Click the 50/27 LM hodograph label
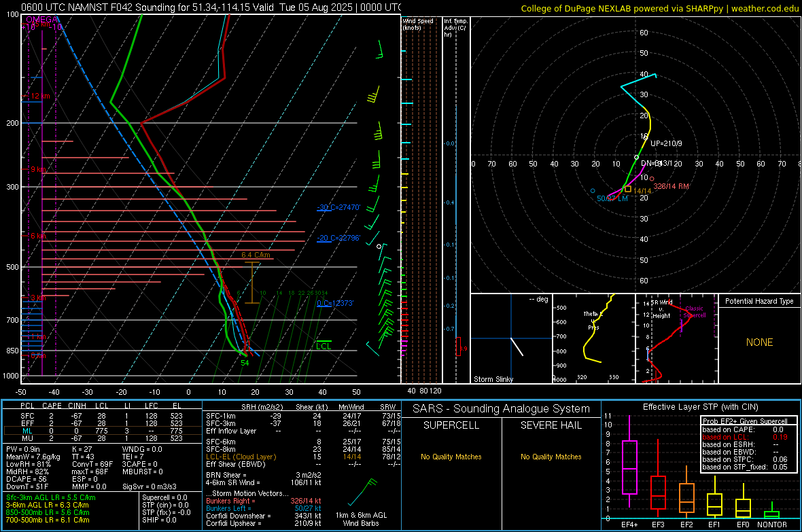 pyautogui.click(x=612, y=198)
